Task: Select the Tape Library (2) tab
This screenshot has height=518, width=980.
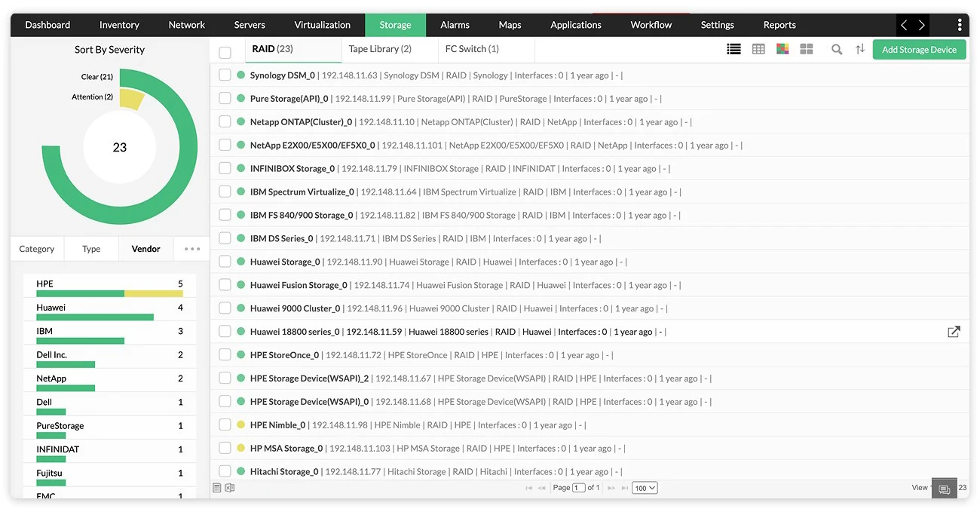Action: pyautogui.click(x=380, y=49)
